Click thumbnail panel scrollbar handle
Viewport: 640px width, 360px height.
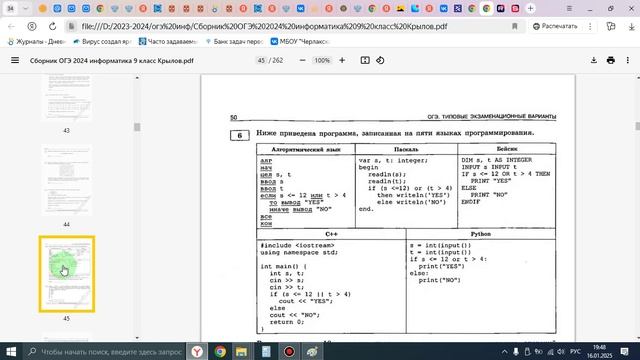click(137, 127)
